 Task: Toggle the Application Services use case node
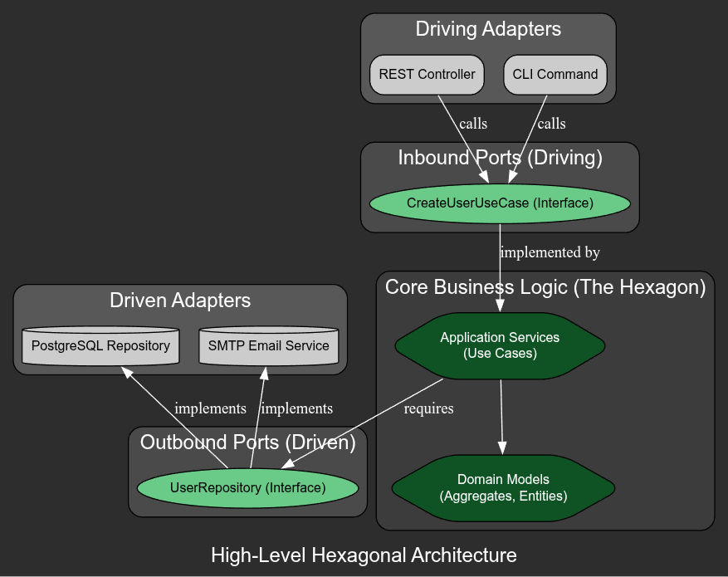pos(501,345)
